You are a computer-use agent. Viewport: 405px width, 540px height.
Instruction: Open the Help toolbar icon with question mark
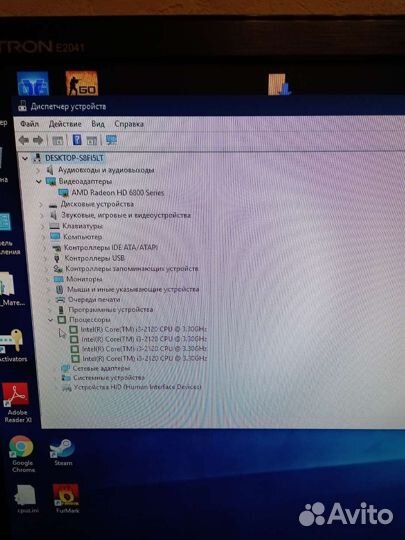tap(77, 139)
